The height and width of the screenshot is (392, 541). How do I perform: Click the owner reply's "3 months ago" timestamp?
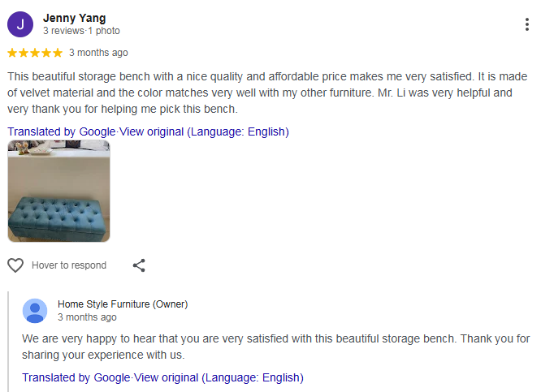(87, 317)
